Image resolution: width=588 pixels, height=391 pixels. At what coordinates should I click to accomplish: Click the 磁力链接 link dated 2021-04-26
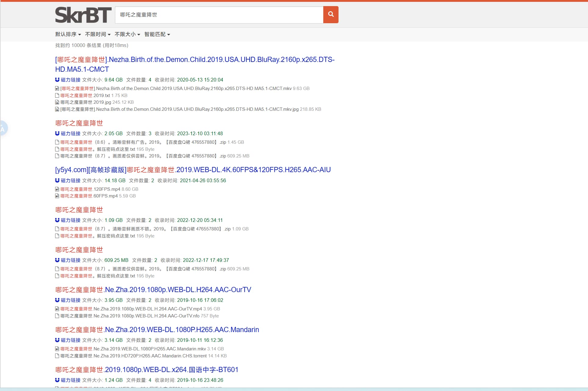70,180
